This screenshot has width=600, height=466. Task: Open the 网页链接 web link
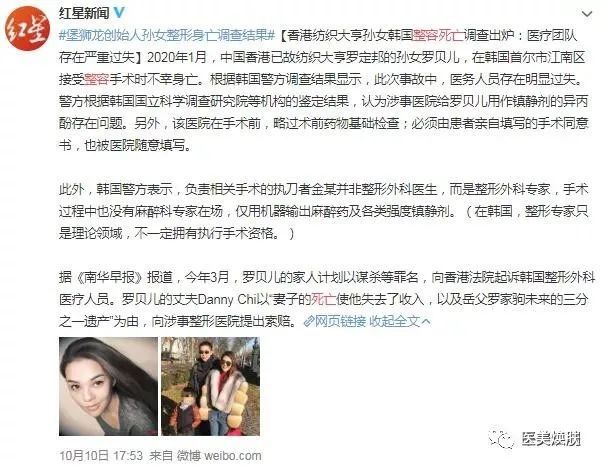click(x=340, y=321)
